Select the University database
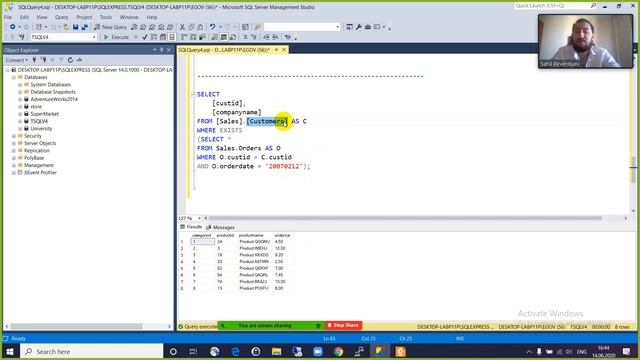Screen dimensions: 640x360 (x=41, y=129)
